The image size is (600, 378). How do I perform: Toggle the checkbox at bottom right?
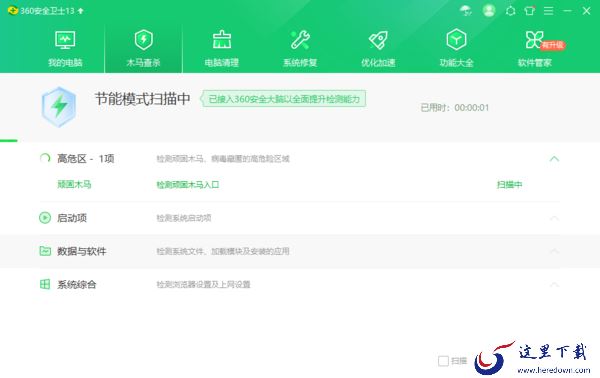pos(443,361)
